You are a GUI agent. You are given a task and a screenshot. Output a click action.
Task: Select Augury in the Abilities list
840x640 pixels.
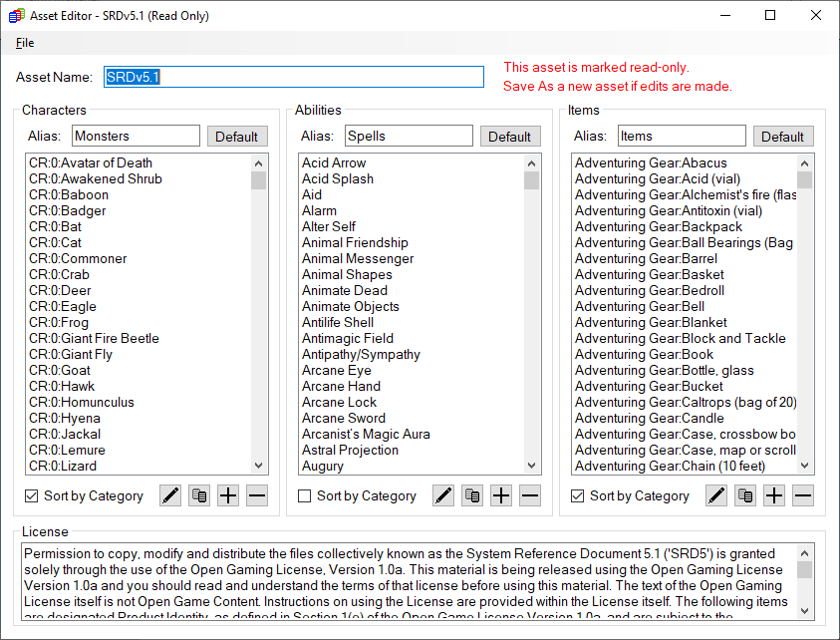point(412,467)
